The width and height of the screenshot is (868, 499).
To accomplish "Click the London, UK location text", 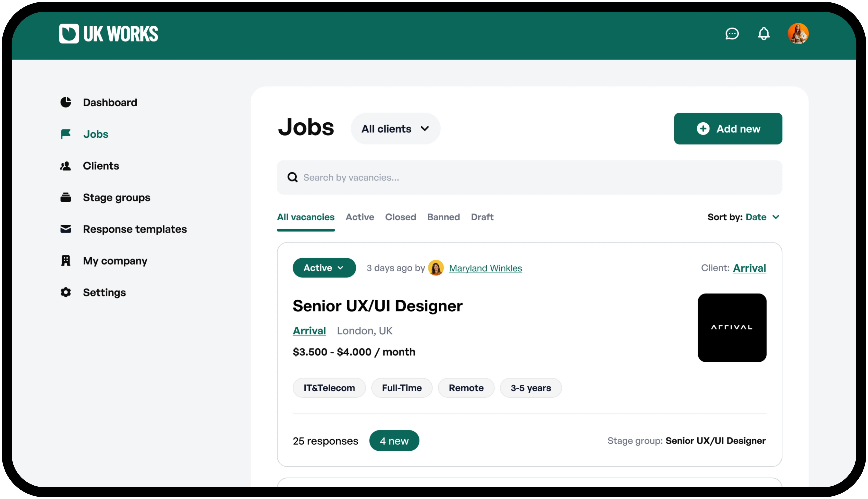I will [x=365, y=331].
